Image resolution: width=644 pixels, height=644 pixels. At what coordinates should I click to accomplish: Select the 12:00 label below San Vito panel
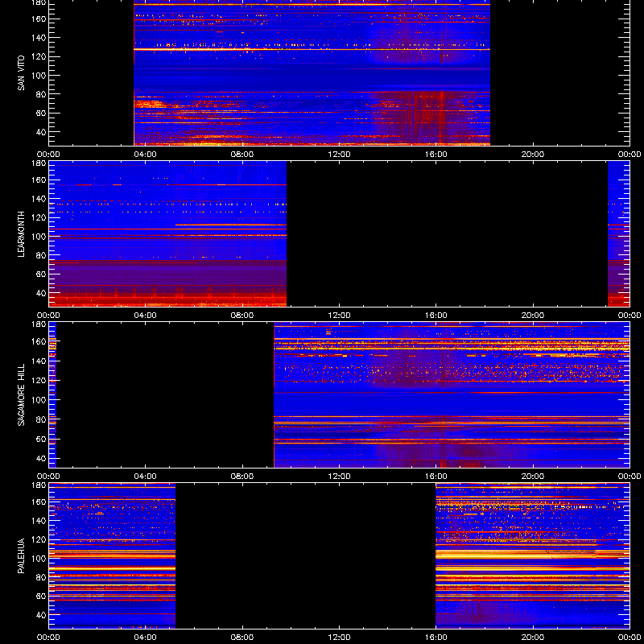point(339,155)
